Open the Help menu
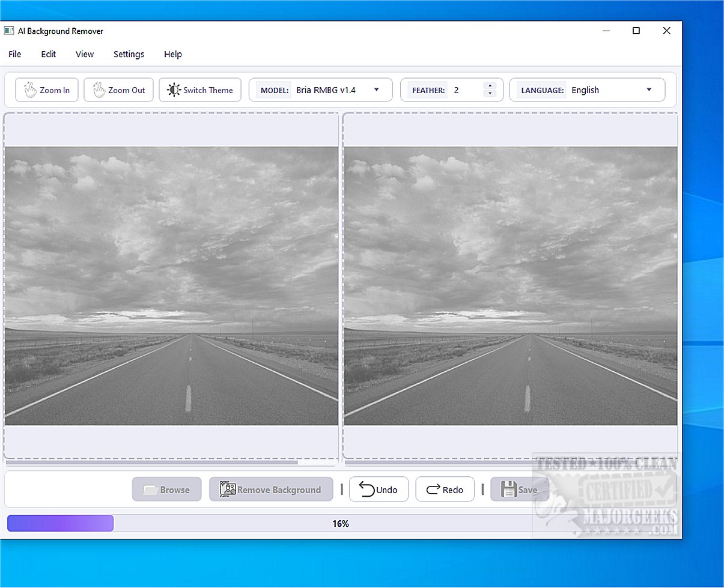 (x=173, y=54)
